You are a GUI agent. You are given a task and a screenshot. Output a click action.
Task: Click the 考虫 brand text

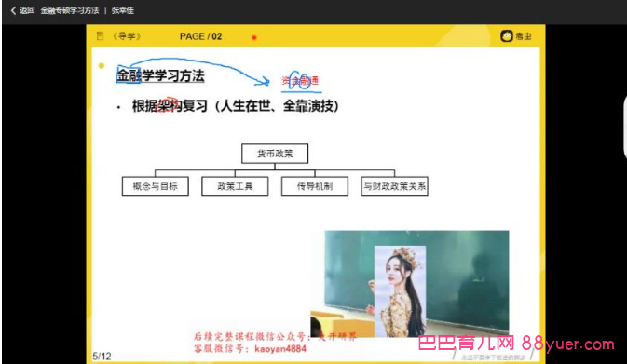(523, 36)
